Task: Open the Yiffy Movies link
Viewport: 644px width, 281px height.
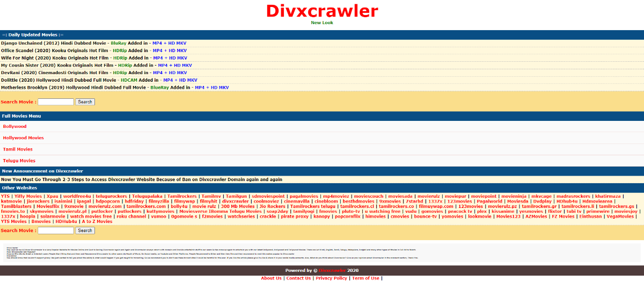Action: 28,197
